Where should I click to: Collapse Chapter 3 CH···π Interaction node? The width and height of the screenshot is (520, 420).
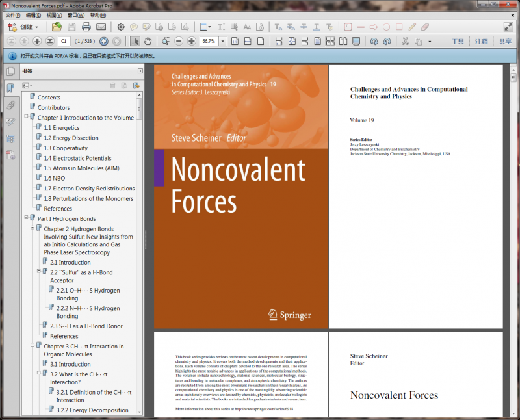[x=32, y=345]
